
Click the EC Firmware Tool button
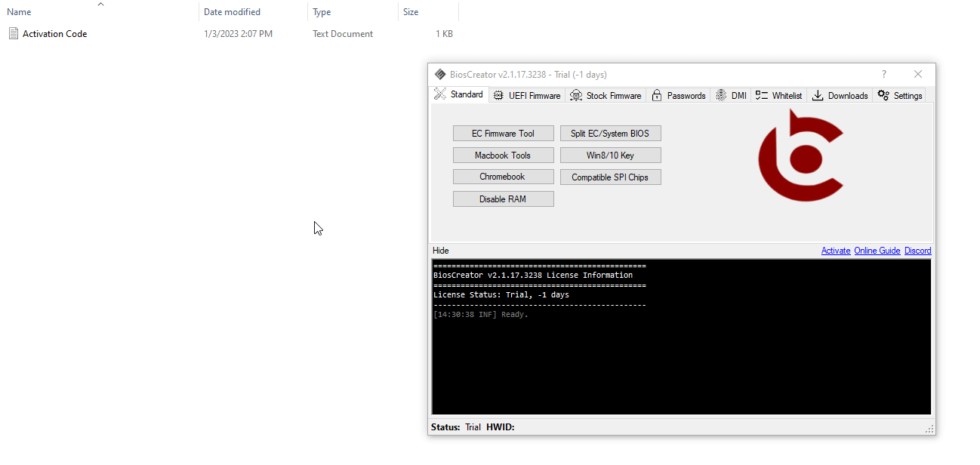[x=503, y=134]
